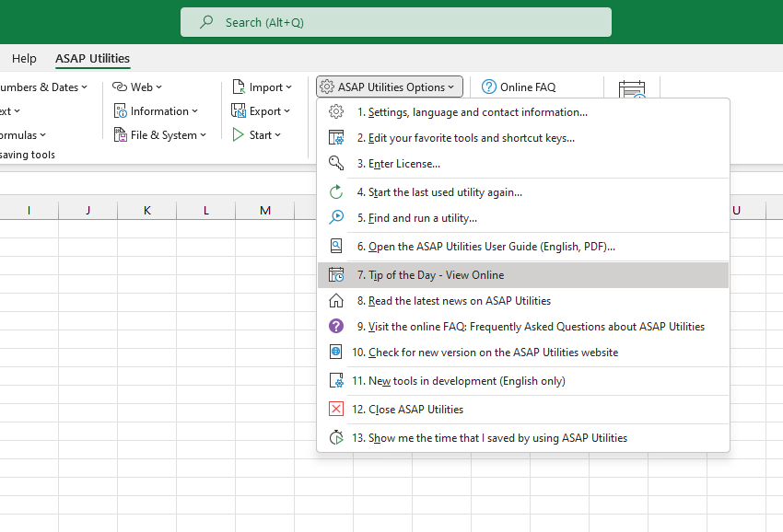Click the green Start play icon
Screen dimensions: 783x532
pos(239,134)
